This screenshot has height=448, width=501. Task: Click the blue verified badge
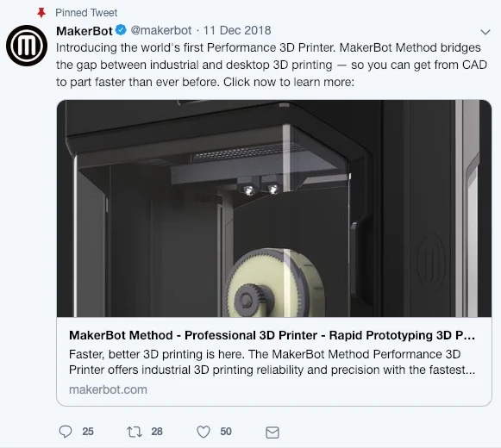pos(121,30)
